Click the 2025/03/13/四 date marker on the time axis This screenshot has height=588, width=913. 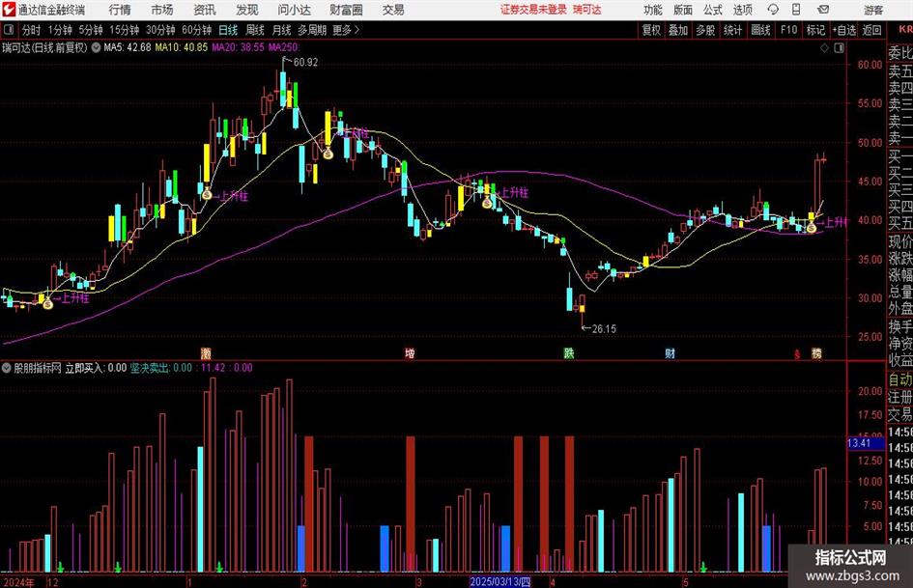500,581
